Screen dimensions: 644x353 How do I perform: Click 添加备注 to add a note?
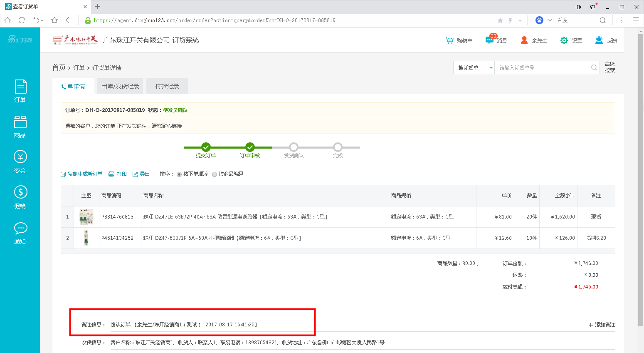coord(602,325)
